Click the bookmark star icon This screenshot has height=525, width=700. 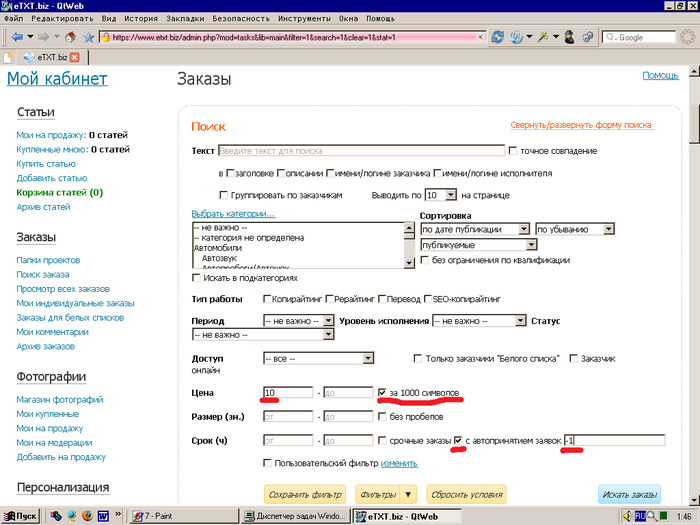pos(88,37)
